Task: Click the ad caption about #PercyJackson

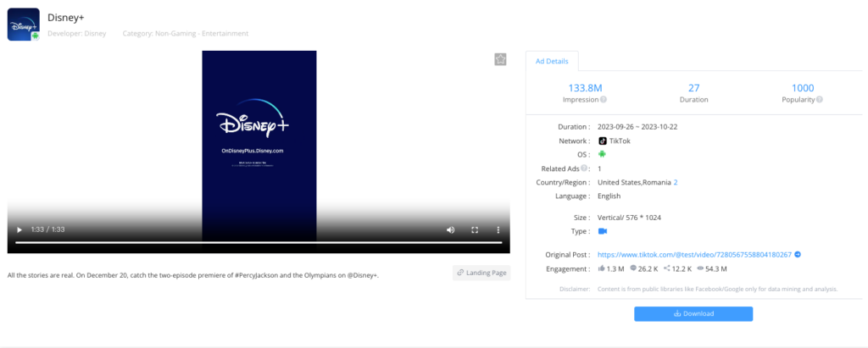Action: (193, 275)
